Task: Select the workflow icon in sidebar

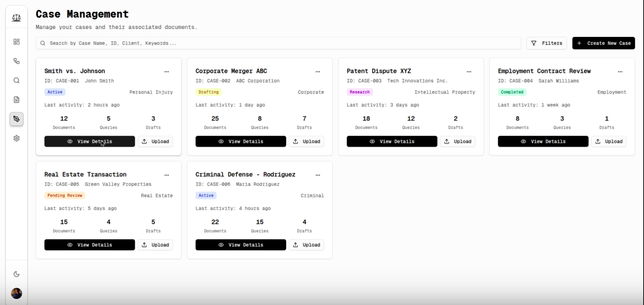Action: (16, 61)
